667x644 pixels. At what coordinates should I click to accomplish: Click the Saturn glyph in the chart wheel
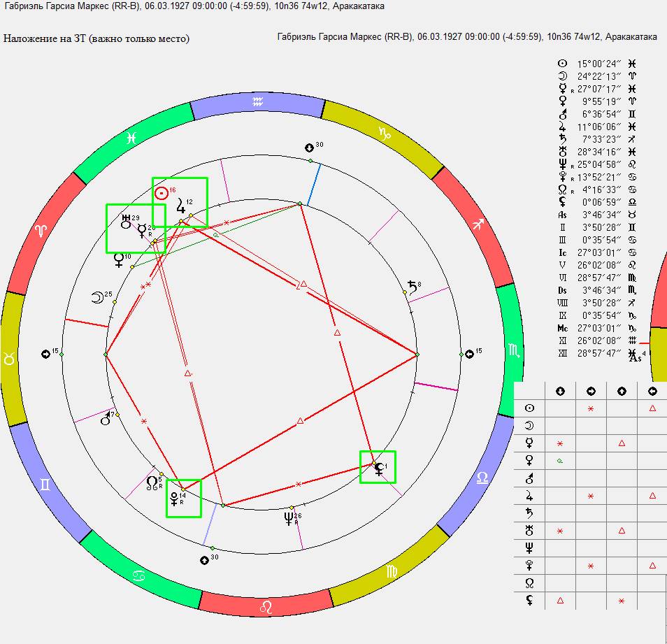pyautogui.click(x=413, y=287)
